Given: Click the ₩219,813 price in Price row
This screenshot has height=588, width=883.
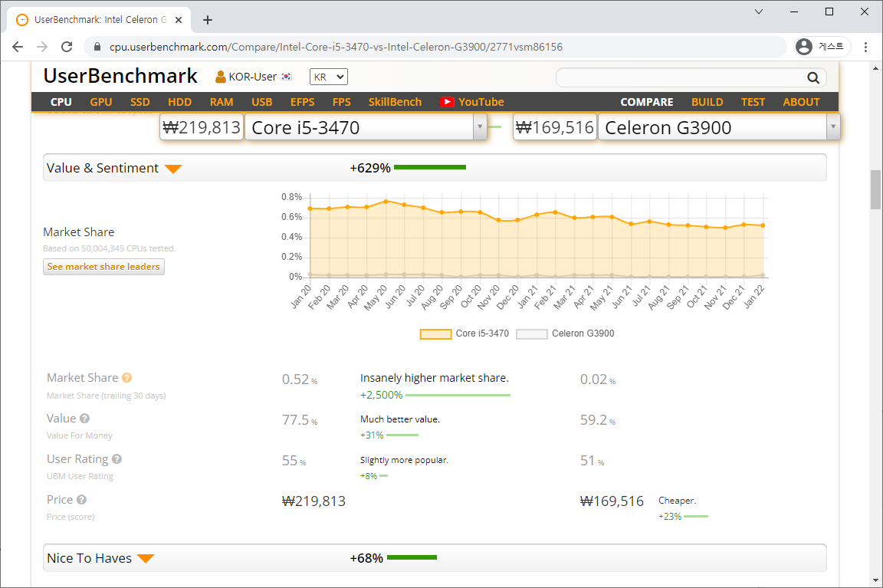Looking at the screenshot, I should click(313, 501).
